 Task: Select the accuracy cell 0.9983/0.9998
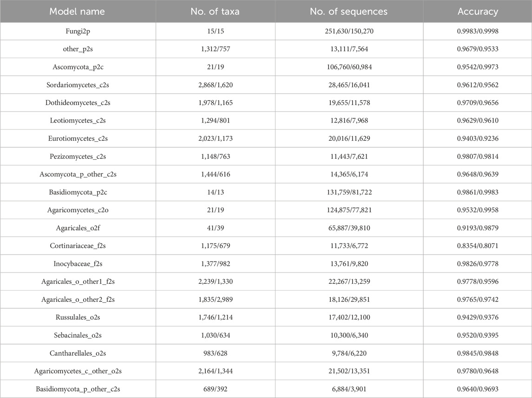pos(477,31)
